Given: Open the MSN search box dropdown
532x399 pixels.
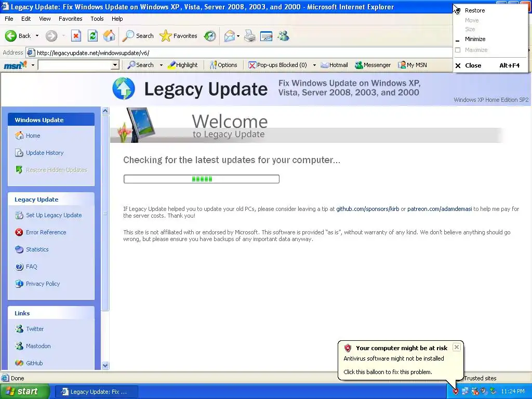Looking at the screenshot, I should point(115,65).
